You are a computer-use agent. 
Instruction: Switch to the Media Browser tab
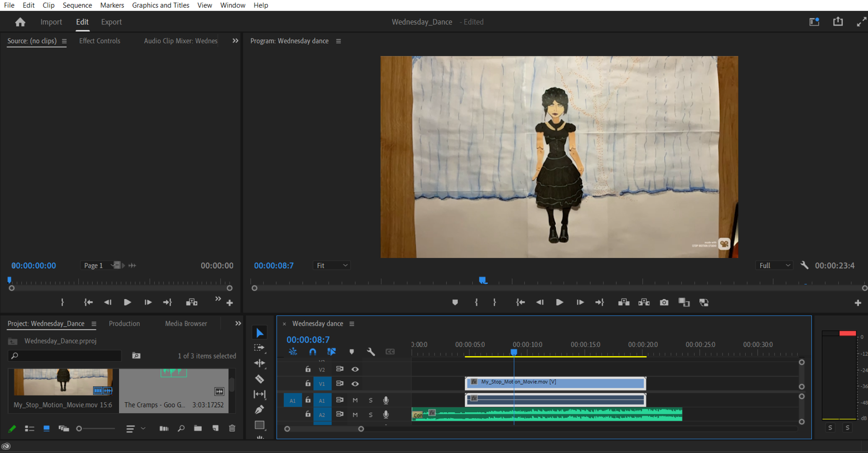[186, 323]
